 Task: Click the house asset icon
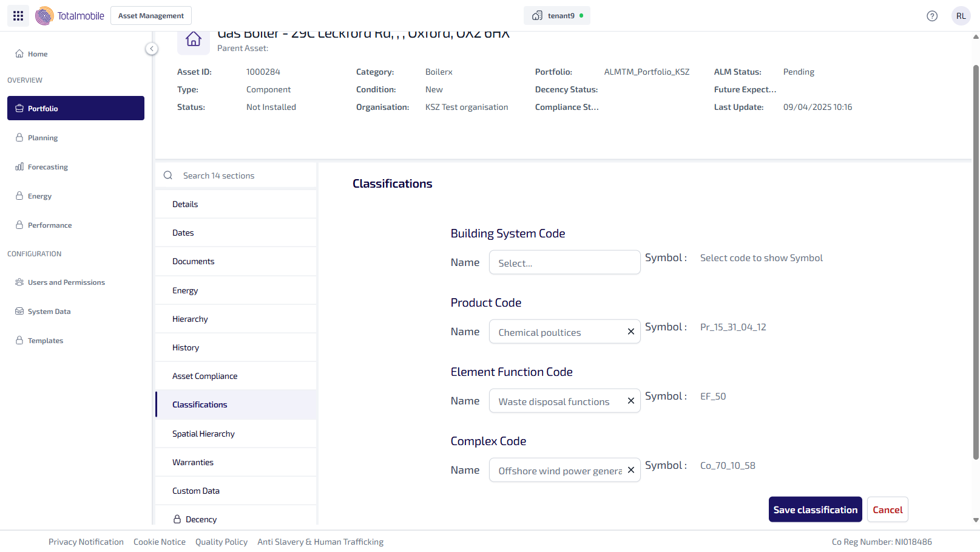click(x=194, y=39)
